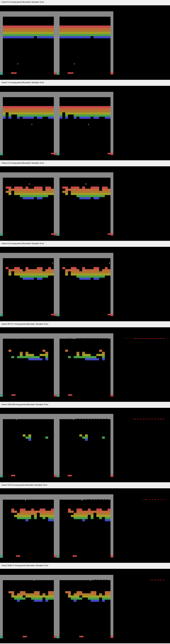Select the Frame 1 comparison image
Viewport: 170px width, 644px height.
(85, 123)
